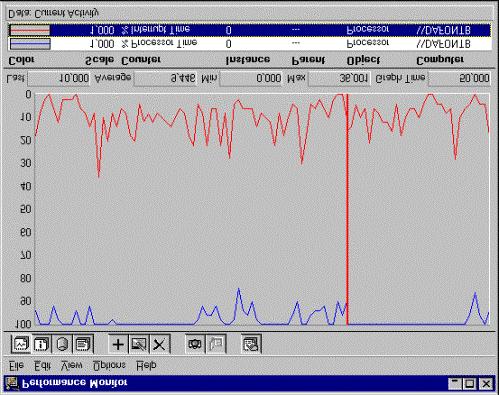Open the Help menu
This screenshot has width=499, height=395.
pyautogui.click(x=146, y=365)
